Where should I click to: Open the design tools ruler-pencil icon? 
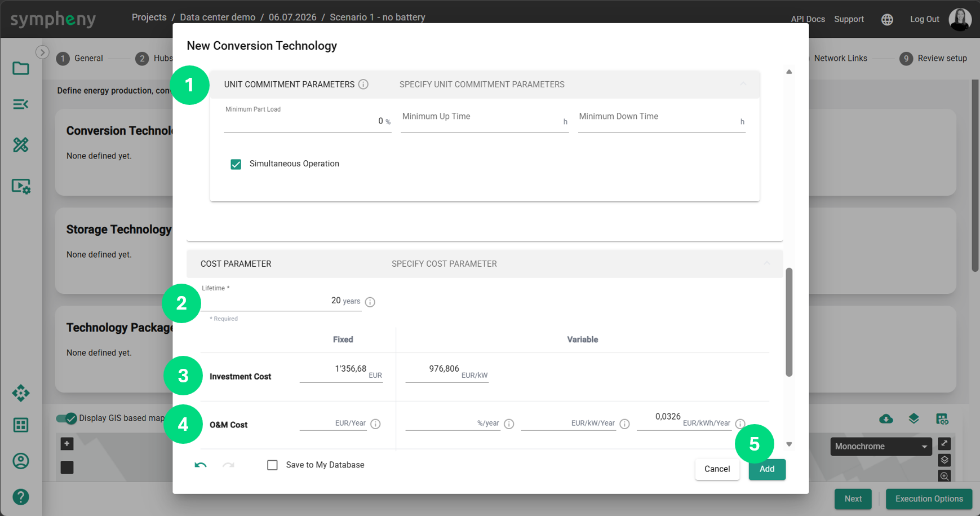point(21,145)
